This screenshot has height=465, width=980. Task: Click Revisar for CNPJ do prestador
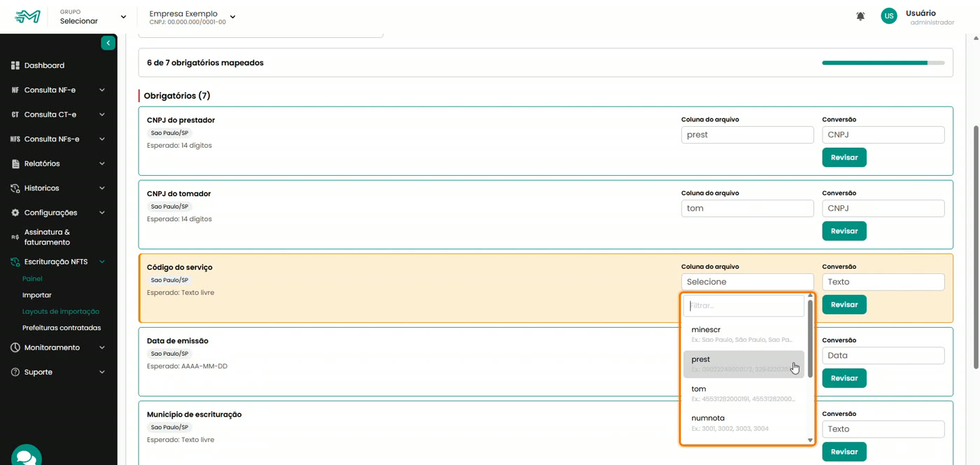tap(844, 158)
